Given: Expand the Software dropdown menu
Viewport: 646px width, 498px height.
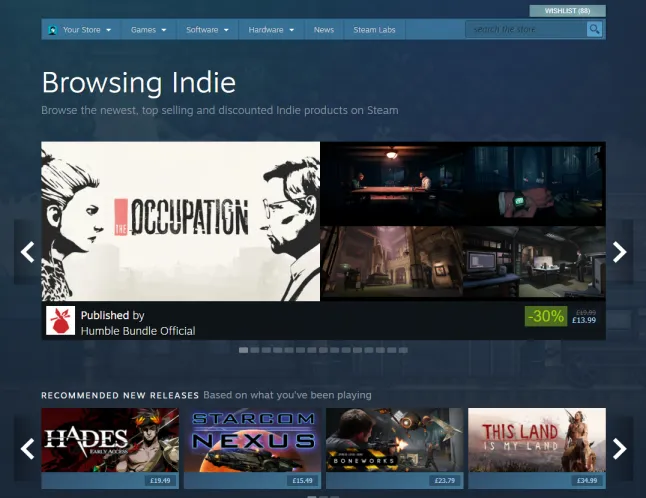Looking at the screenshot, I should [x=207, y=30].
